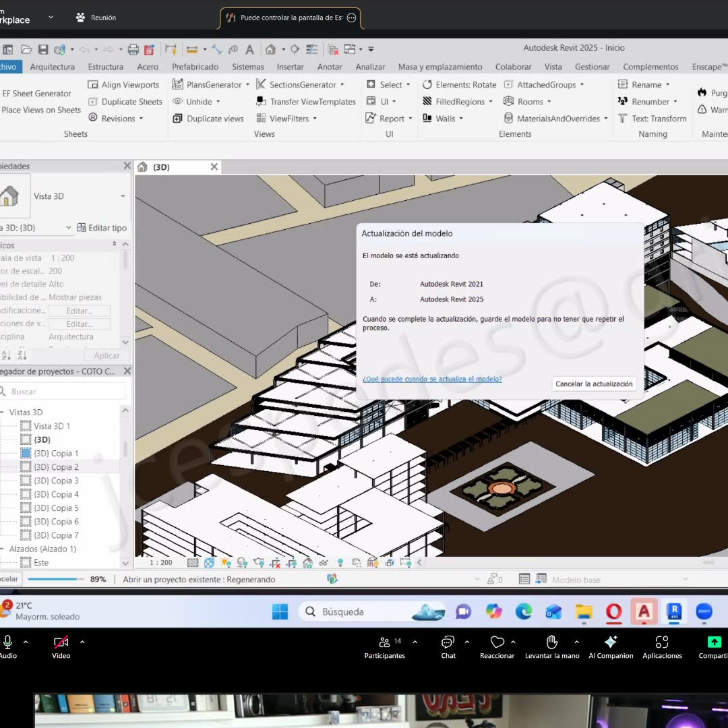728x728 pixels.
Task: Open the Arquitectura ribbon tab
Action: (52, 67)
